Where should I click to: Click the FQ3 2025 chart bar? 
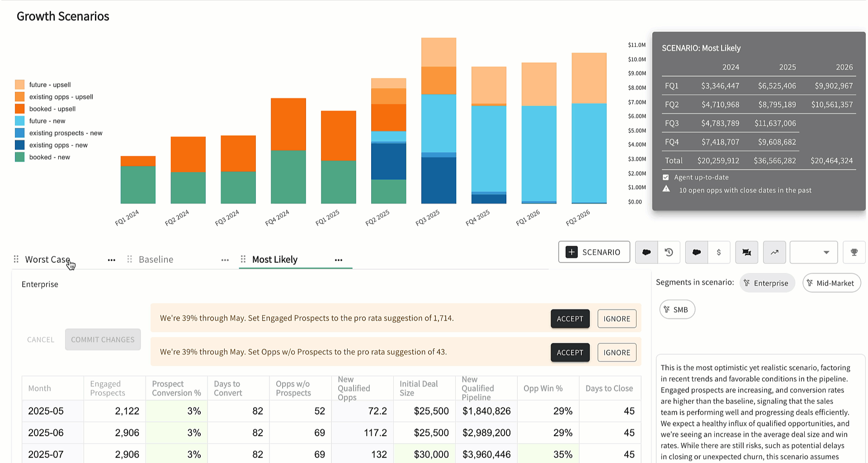(x=439, y=121)
